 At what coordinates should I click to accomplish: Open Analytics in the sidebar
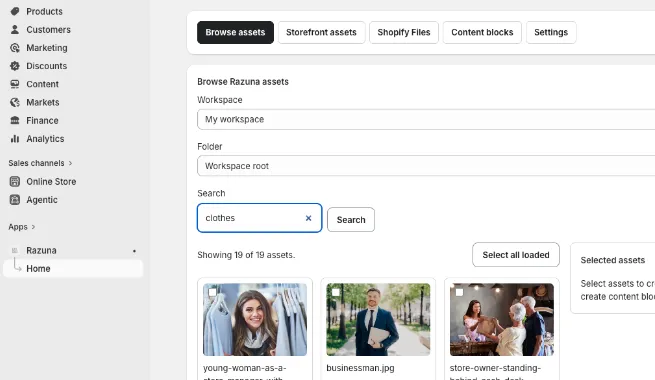click(45, 139)
